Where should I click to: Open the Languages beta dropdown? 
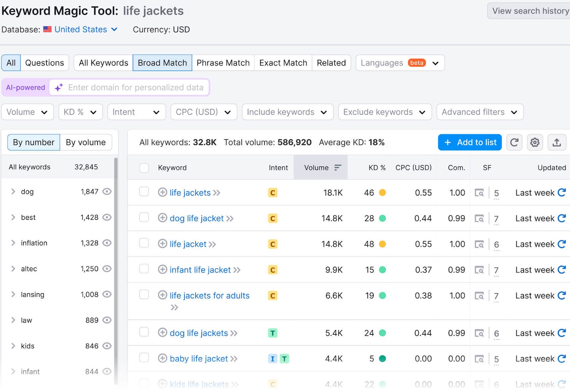pyautogui.click(x=400, y=63)
